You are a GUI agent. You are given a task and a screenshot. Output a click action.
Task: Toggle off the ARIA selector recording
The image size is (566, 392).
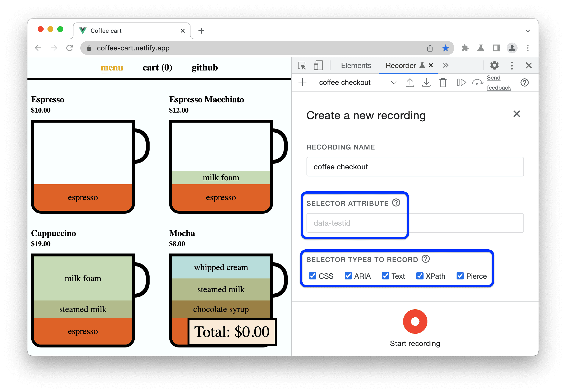[348, 276]
